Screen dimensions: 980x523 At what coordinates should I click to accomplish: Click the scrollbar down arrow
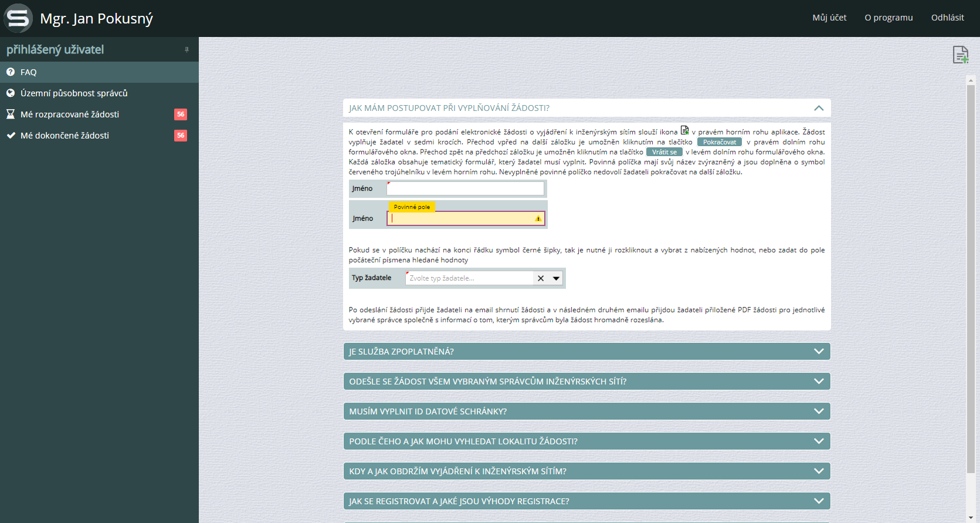[x=971, y=518]
